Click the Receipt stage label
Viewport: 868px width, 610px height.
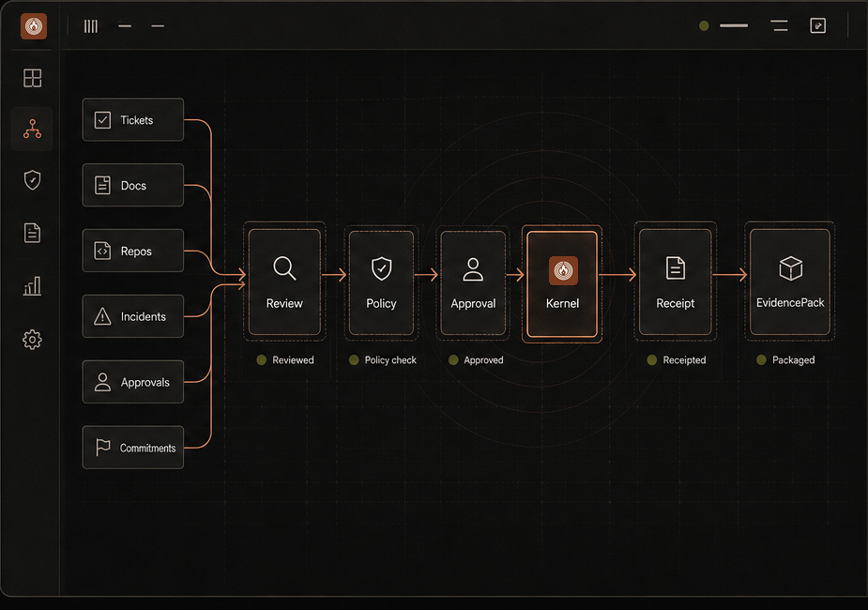(676, 303)
